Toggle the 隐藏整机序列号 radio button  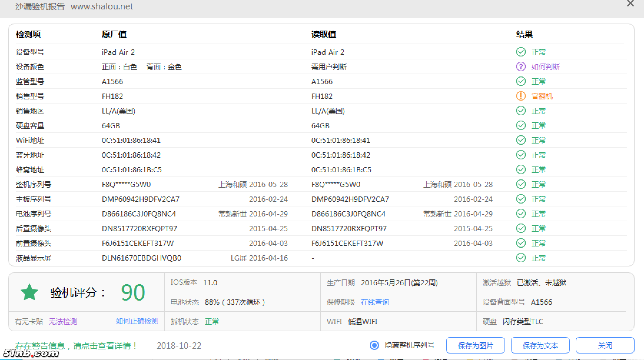click(374, 345)
